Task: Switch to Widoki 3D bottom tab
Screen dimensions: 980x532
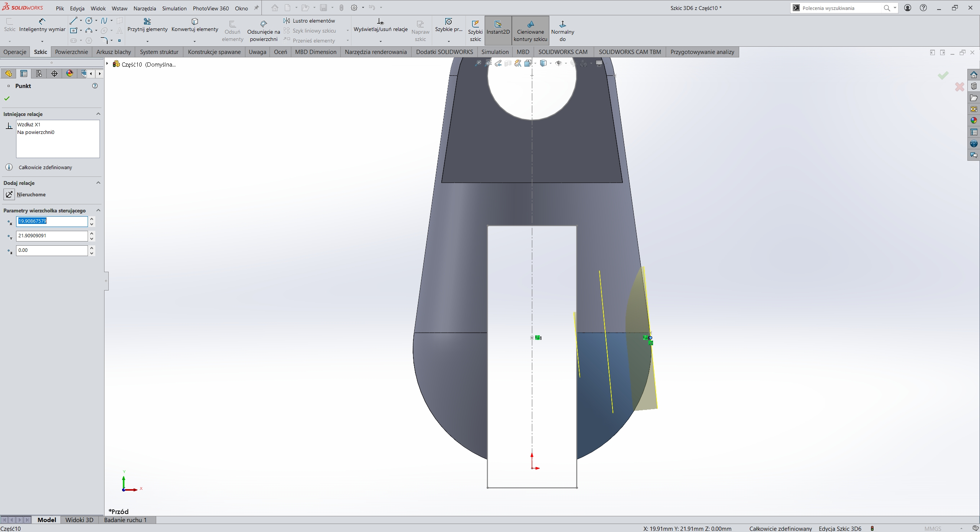Action: click(x=79, y=520)
